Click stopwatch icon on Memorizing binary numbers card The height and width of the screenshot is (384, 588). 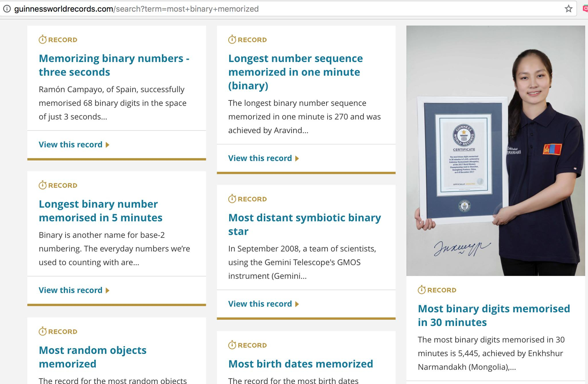click(x=42, y=39)
